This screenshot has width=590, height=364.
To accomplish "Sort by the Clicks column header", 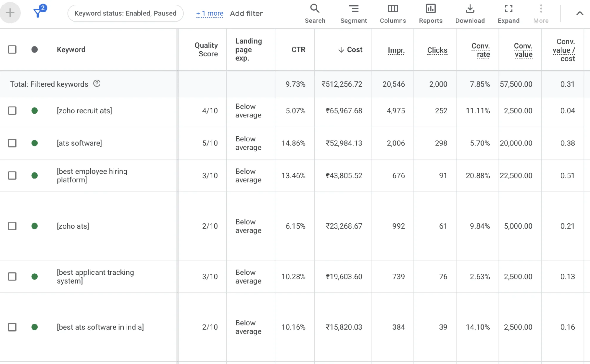I will 437,50.
